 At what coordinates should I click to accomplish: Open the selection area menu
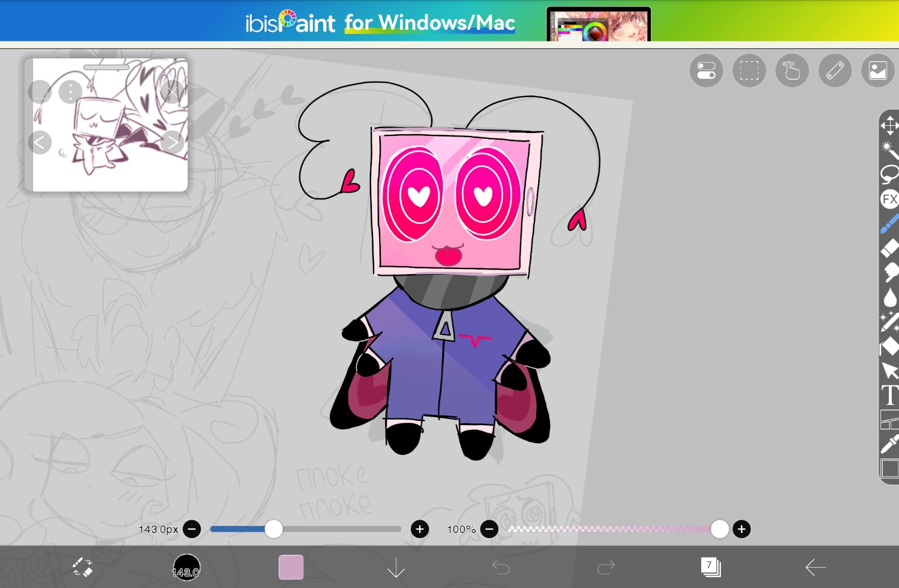pyautogui.click(x=749, y=71)
